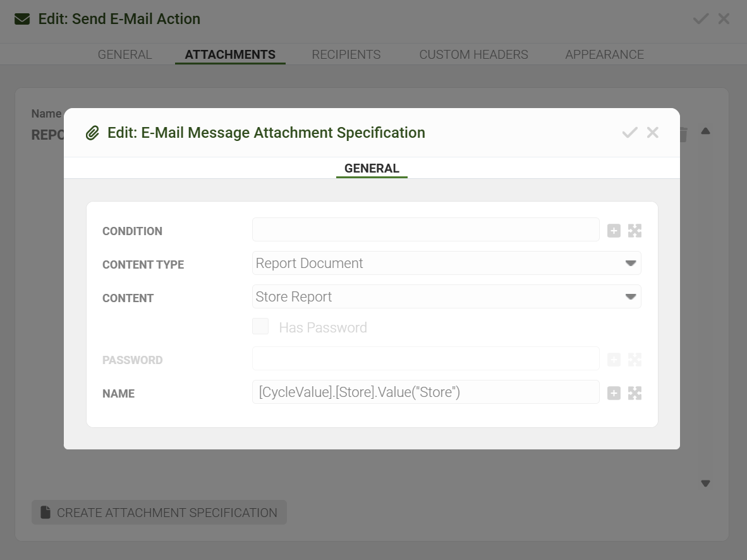Confirm attachment specification with the checkmark
The image size is (747, 560).
coord(629,133)
